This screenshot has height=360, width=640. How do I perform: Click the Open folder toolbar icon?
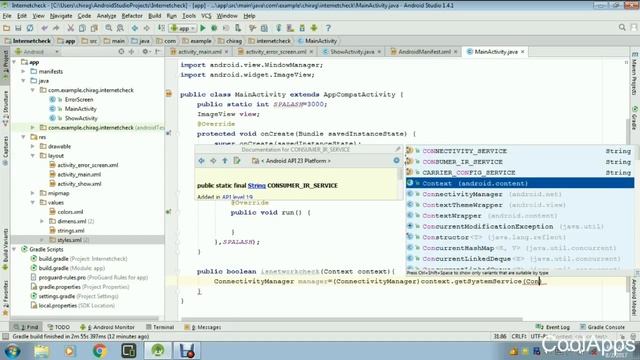pyautogui.click(x=7, y=28)
